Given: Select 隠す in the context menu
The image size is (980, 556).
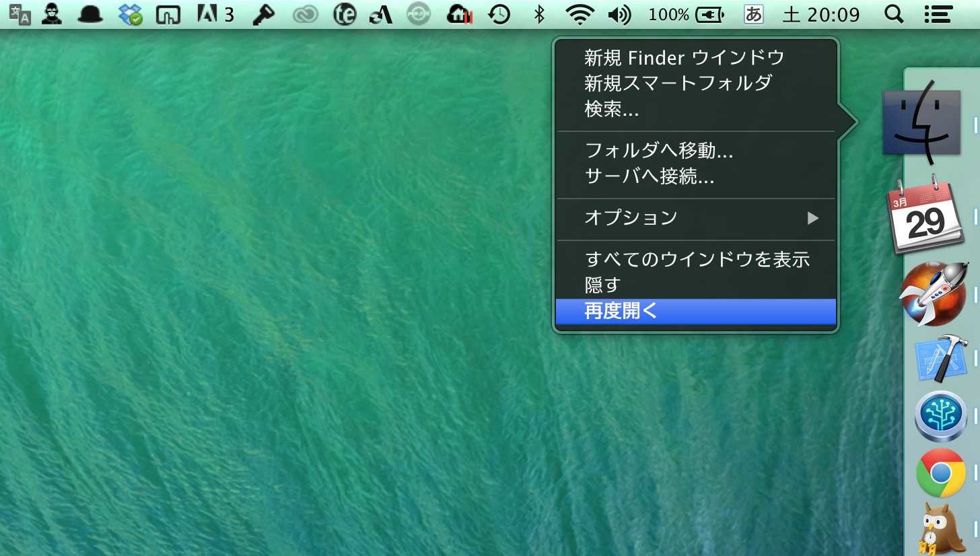Looking at the screenshot, I should (x=696, y=285).
